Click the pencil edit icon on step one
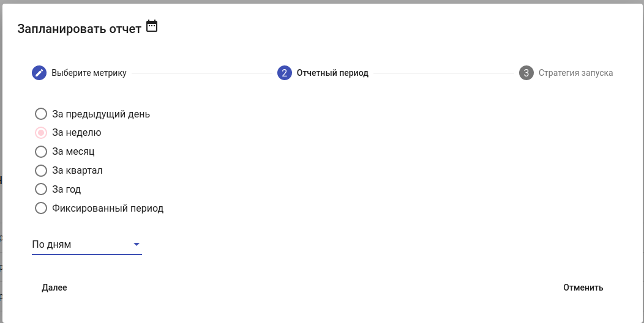Image resolution: width=644 pixels, height=323 pixels. (x=39, y=73)
